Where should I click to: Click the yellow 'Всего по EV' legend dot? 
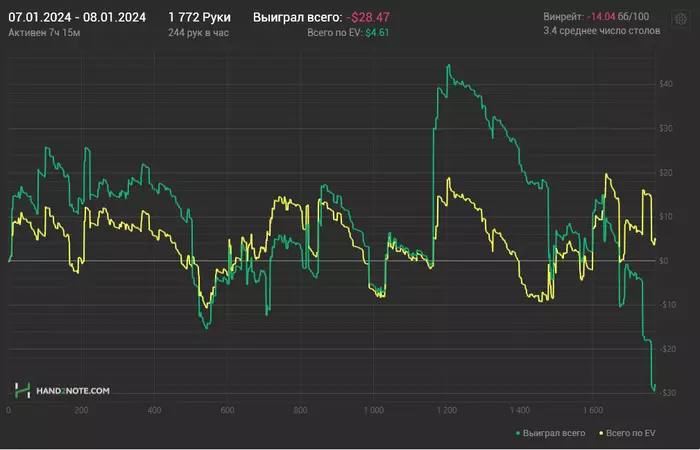(601, 433)
